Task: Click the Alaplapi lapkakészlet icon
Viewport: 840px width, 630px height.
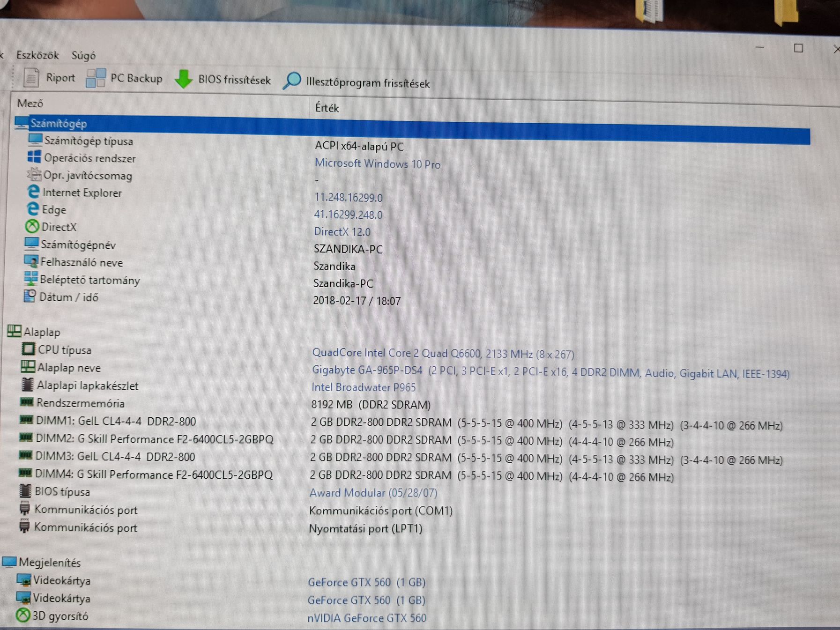Action: coord(28,385)
